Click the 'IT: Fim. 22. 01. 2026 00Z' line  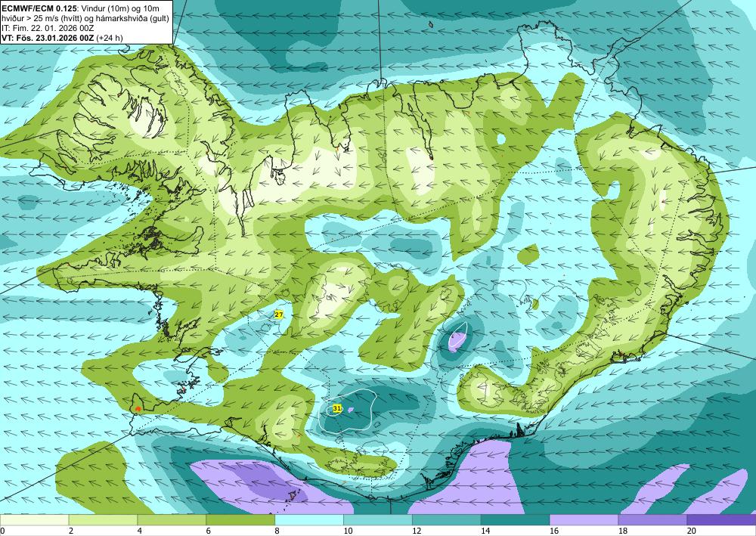pyautogui.click(x=47, y=28)
